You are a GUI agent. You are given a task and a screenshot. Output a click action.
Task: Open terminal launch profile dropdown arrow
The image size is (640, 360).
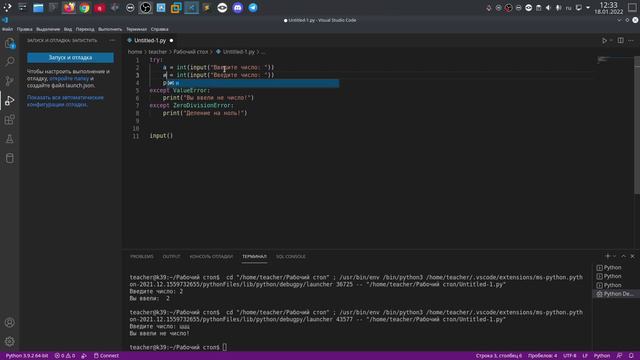tap(614, 256)
